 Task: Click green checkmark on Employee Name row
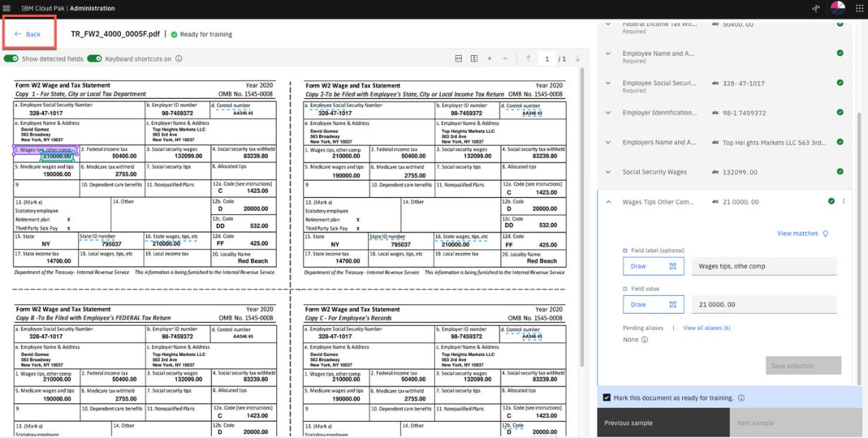click(840, 53)
